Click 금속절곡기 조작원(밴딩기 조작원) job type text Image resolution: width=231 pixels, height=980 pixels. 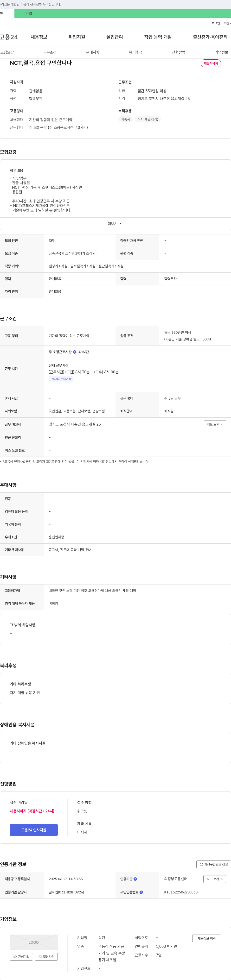73,253
